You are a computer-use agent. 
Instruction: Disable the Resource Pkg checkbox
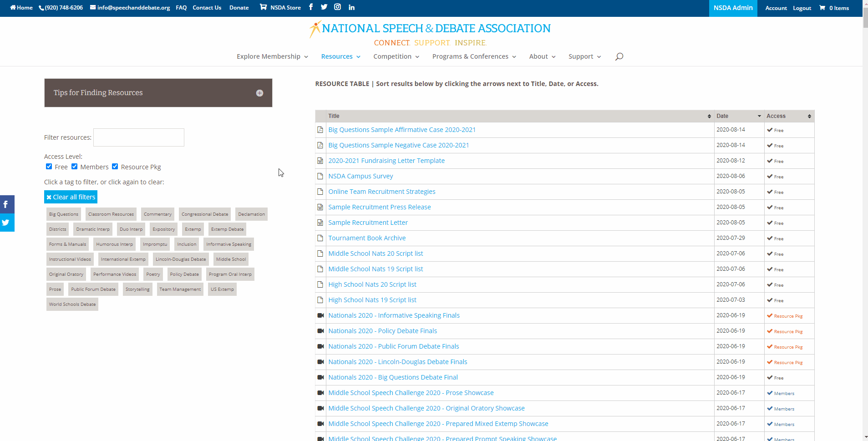[x=115, y=167]
